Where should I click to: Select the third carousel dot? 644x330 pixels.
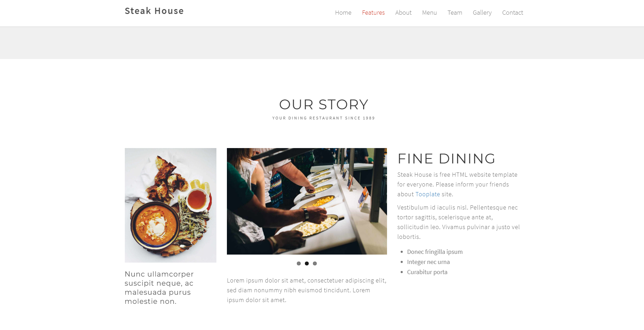click(x=315, y=264)
